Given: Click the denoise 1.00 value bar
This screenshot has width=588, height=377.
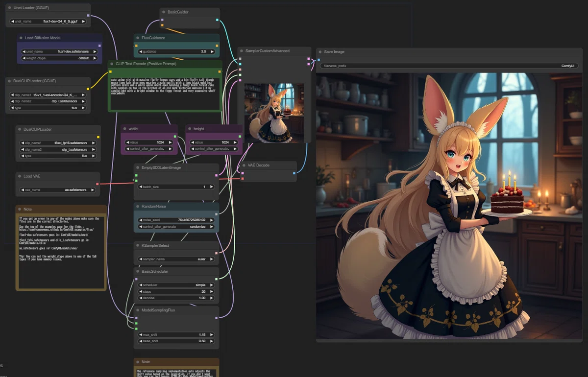Looking at the screenshot, I should pos(176,298).
